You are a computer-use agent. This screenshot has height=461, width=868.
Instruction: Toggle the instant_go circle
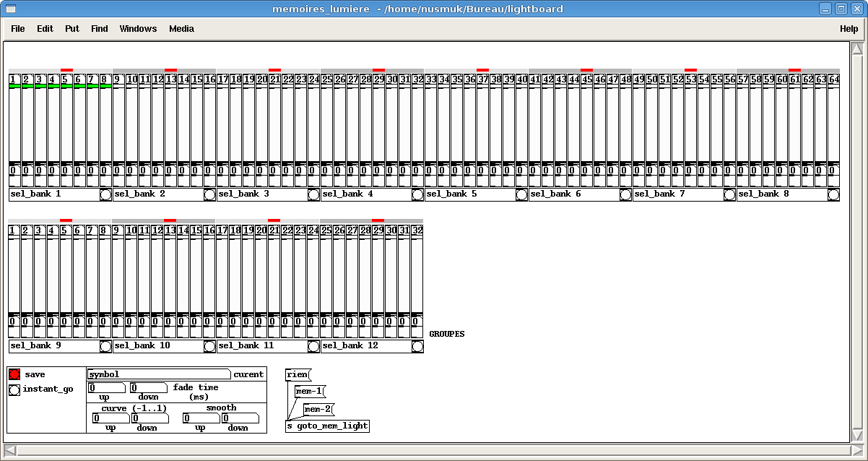pos(14,389)
